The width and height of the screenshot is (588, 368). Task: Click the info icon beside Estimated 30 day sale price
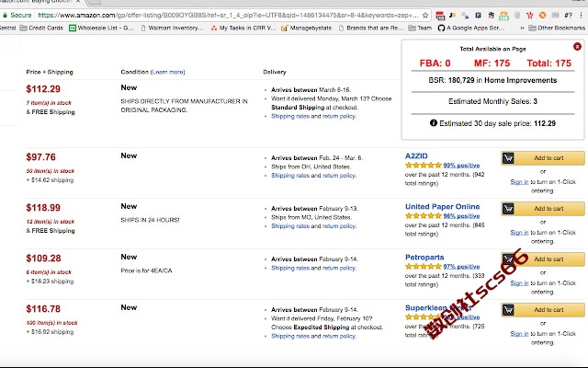(x=433, y=122)
